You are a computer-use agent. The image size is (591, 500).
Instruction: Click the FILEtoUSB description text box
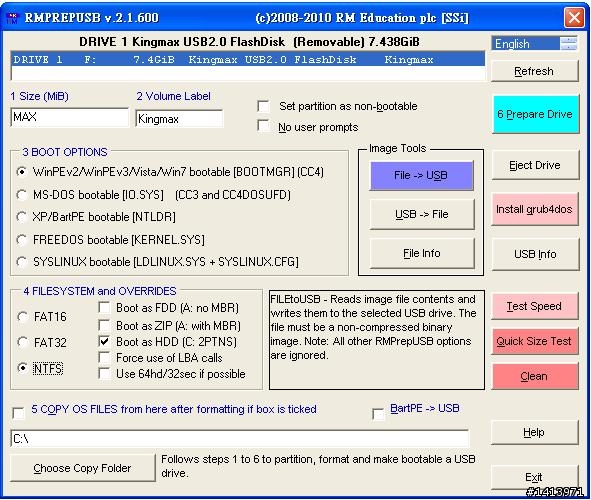[x=377, y=340]
